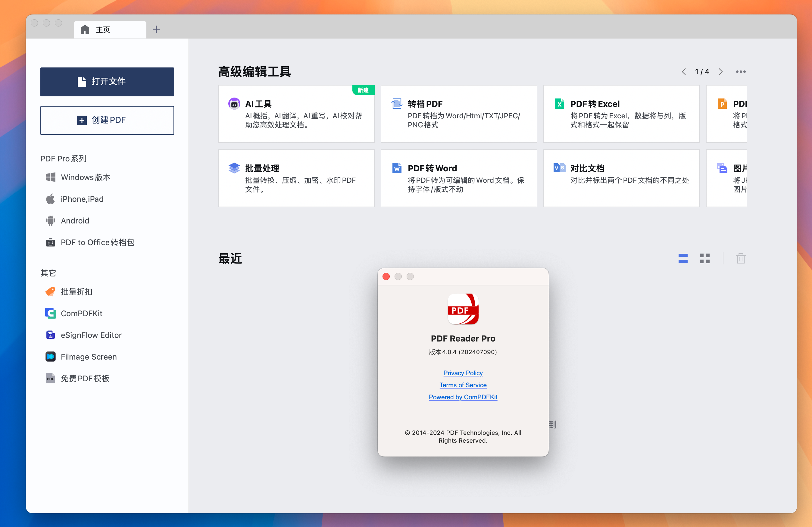Click the version 4.0.4 text
Image resolution: width=812 pixels, height=527 pixels.
pos(463,352)
